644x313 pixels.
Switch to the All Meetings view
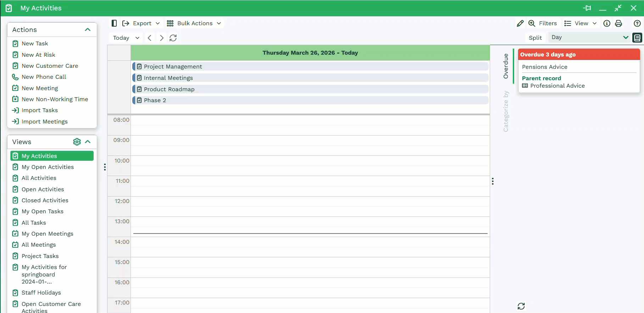pyautogui.click(x=39, y=245)
